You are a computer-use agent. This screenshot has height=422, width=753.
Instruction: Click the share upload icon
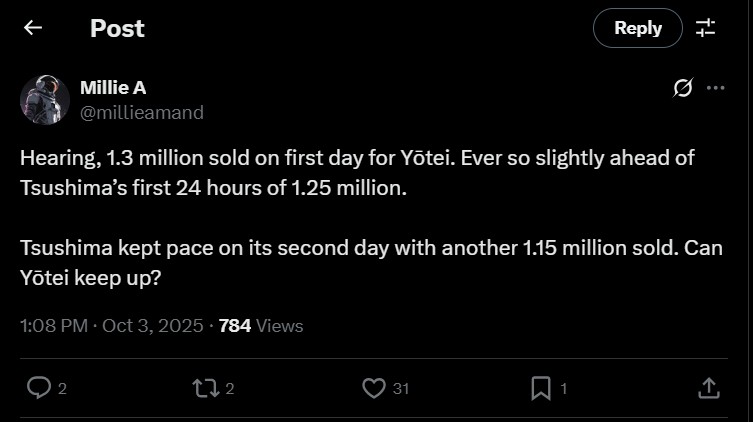[x=707, y=388]
